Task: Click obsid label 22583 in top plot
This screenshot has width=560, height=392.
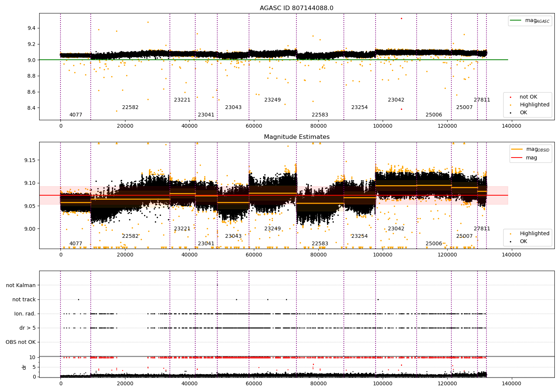Action: (320, 115)
